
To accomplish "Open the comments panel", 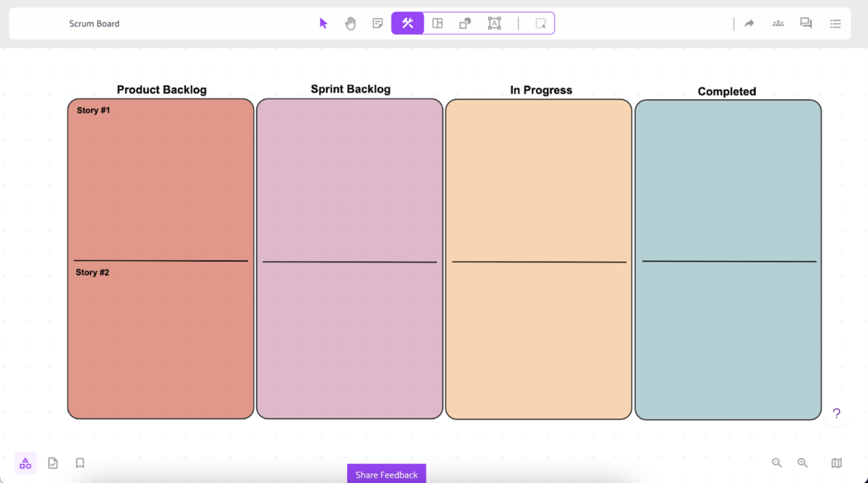I will tap(806, 22).
